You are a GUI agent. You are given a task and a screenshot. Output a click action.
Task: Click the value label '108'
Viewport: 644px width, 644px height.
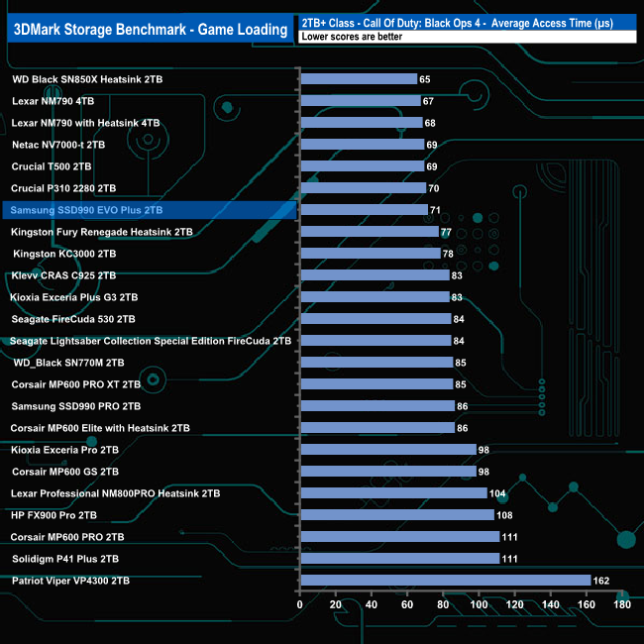(x=504, y=515)
